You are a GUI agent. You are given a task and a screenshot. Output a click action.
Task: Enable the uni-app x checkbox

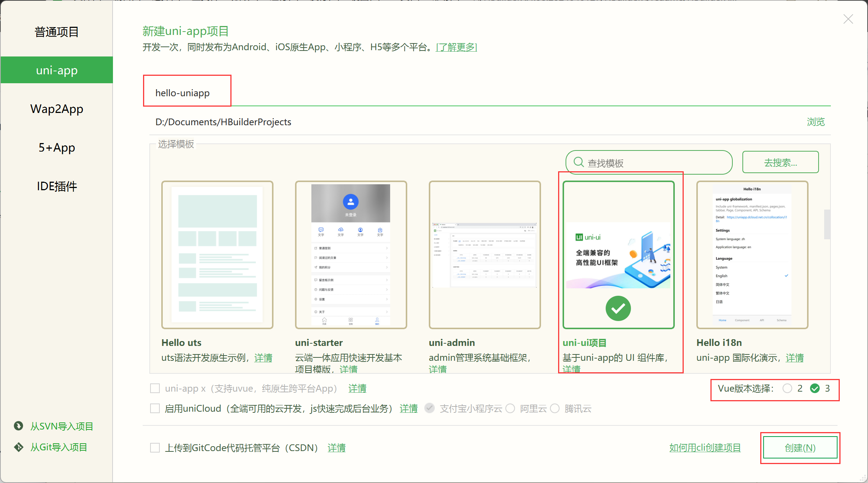155,388
